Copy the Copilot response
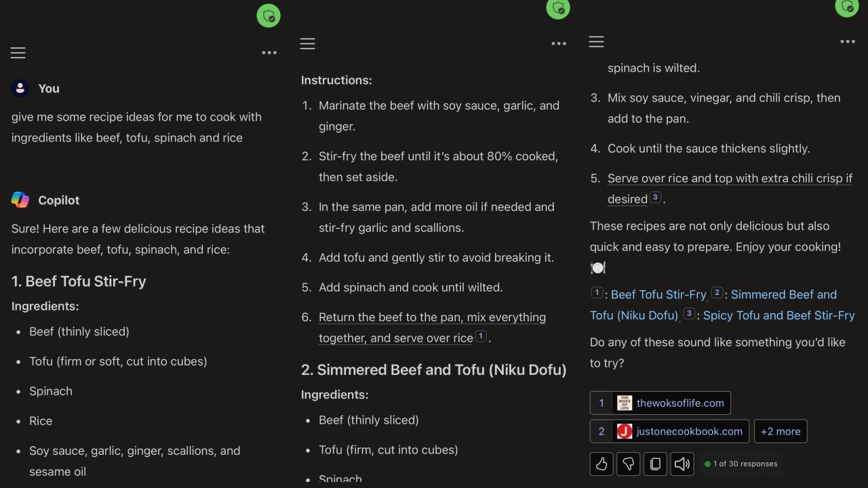Viewport: 868px width, 488px height. pos(655,464)
